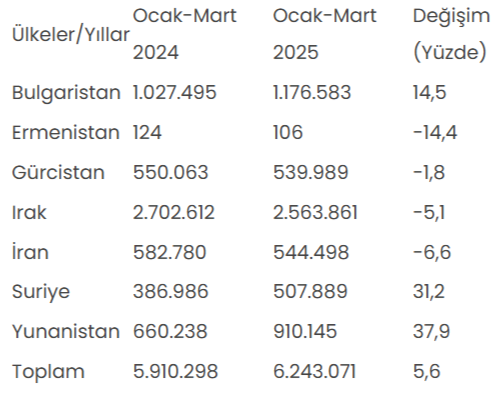Click the Ermenistan row label
502x395 pixels.
click(x=66, y=132)
